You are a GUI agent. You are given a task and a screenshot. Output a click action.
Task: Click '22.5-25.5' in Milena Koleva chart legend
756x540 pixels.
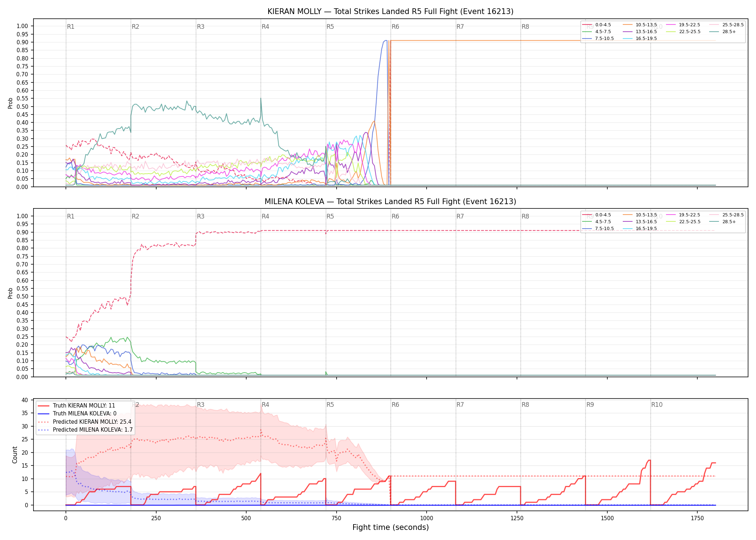(690, 222)
